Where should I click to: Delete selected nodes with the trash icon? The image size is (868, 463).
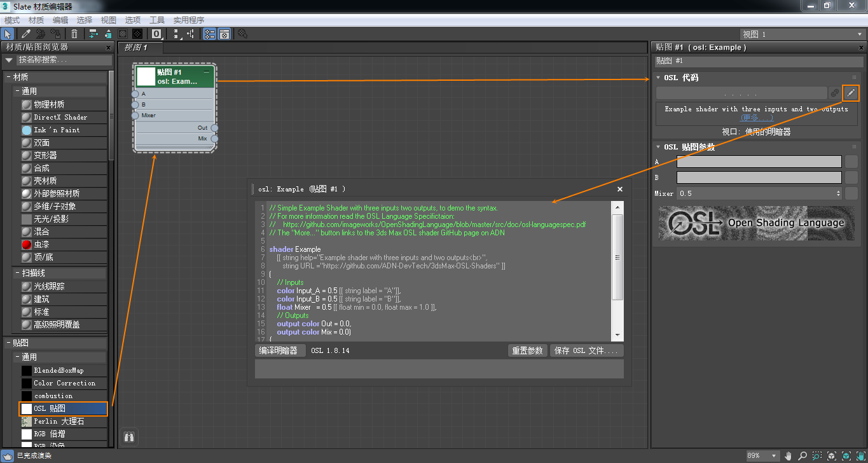pyautogui.click(x=74, y=34)
